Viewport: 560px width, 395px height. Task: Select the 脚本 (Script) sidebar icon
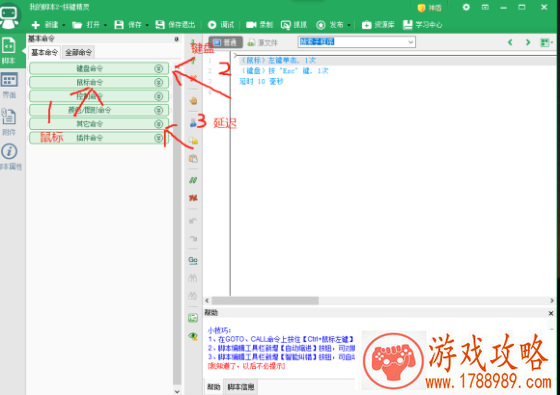pyautogui.click(x=9, y=51)
